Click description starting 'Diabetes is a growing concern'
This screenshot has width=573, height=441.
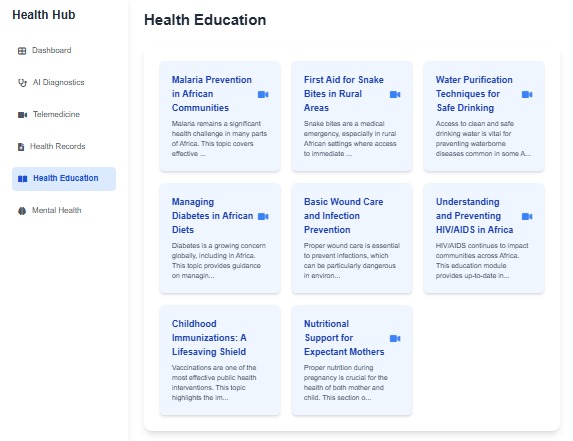pyautogui.click(x=219, y=261)
